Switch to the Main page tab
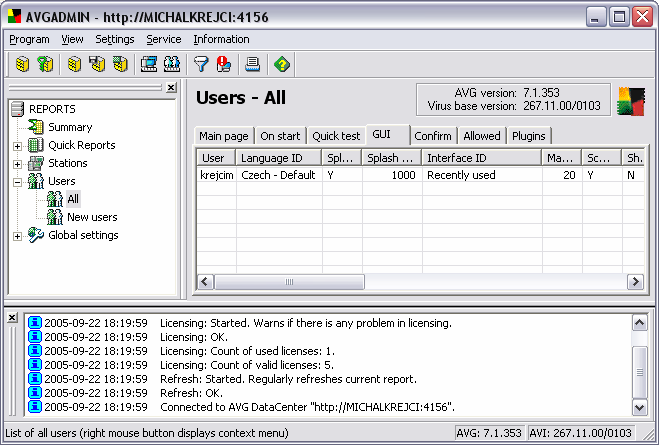659x445 pixels. 224,136
